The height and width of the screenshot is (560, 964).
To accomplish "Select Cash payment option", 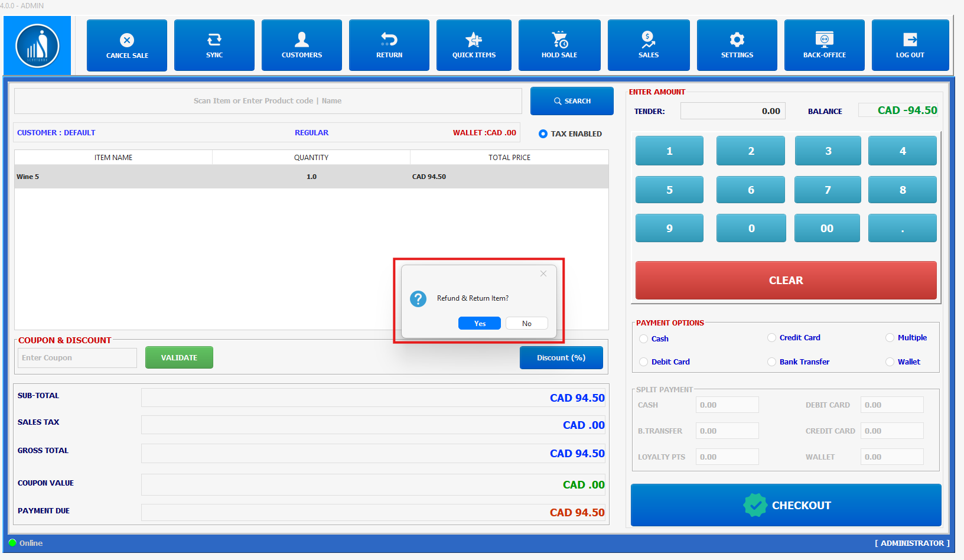I will pyautogui.click(x=644, y=339).
